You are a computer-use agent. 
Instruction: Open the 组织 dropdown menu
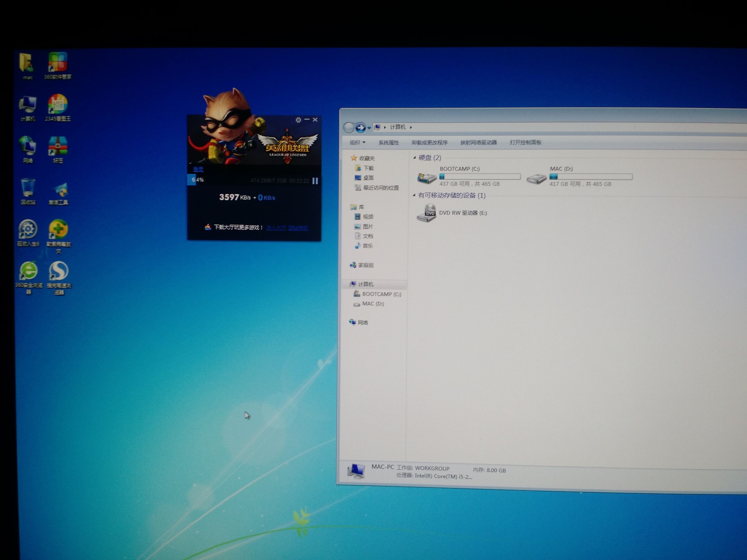tap(357, 143)
